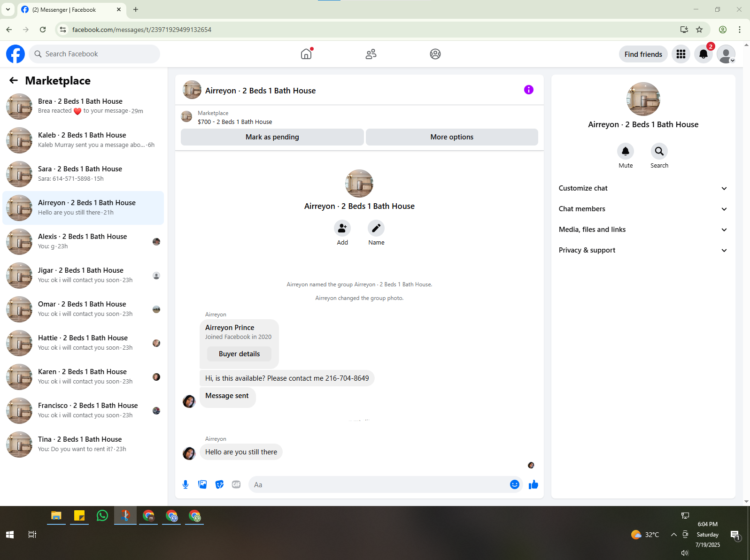Mute this conversation via bell icon

[626, 151]
